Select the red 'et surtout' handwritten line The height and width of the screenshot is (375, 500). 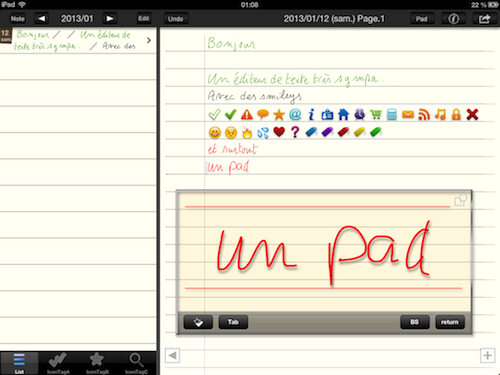click(x=232, y=149)
